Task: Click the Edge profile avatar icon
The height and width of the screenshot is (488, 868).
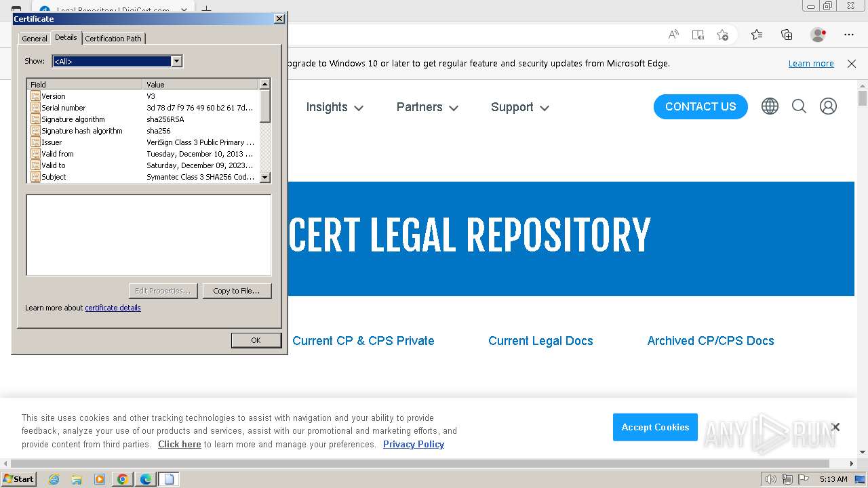Action: [x=818, y=35]
